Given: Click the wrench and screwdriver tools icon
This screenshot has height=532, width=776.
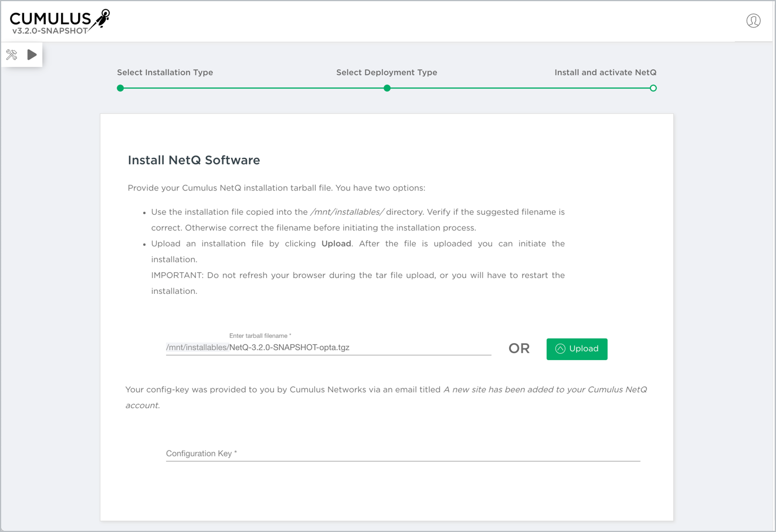Looking at the screenshot, I should (x=12, y=55).
